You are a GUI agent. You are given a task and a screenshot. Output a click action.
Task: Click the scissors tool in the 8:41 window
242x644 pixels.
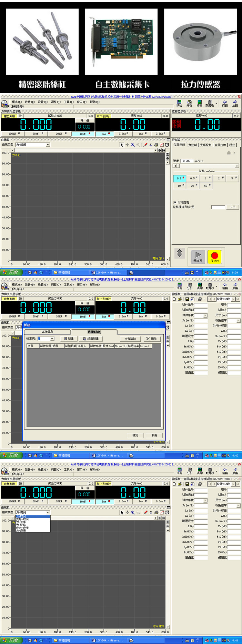point(151,512)
